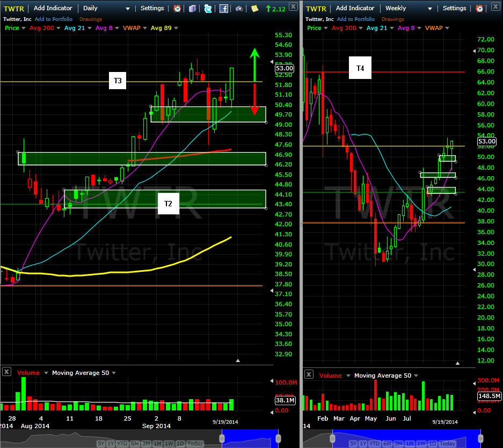Click the arrow next to 100.0M on Daily volume

272,381
